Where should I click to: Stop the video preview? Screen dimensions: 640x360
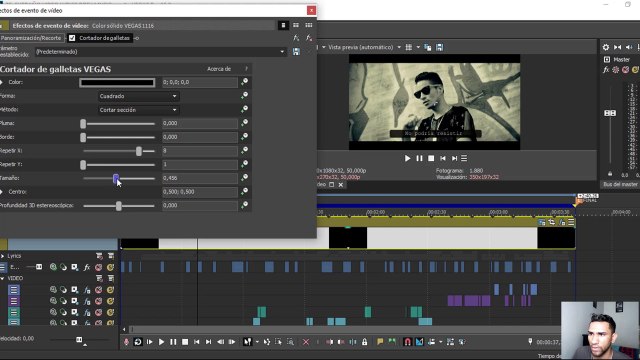coord(431,158)
